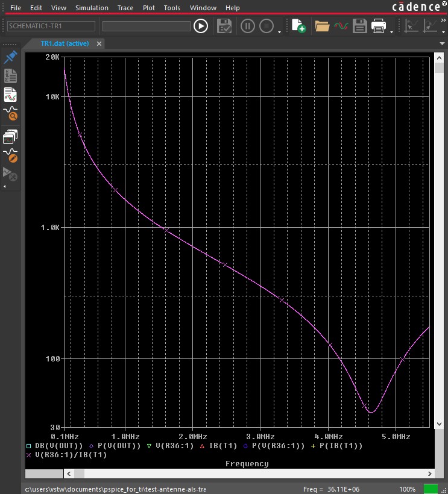Click the empty simulation status field
Screen dimensions: 448x494
click(147, 26)
